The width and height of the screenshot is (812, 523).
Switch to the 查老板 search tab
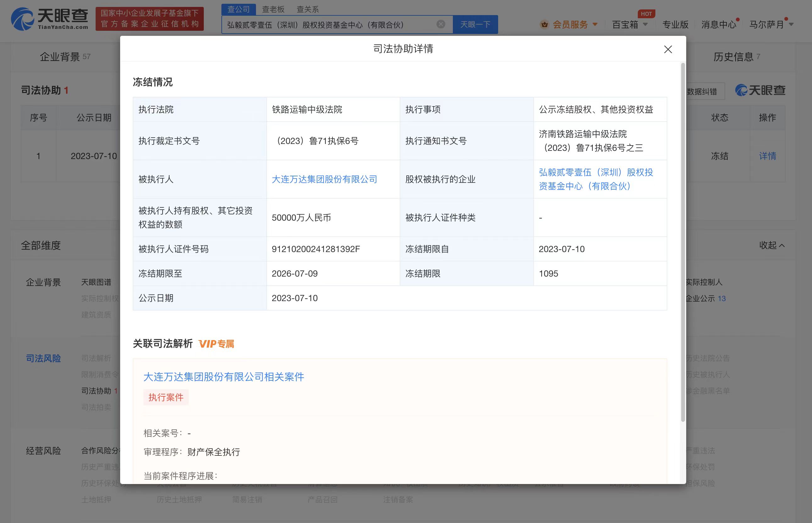click(x=273, y=9)
